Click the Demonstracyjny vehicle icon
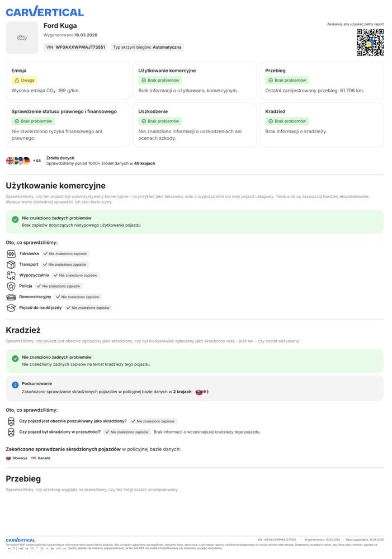Image resolution: width=392 pixels, height=559 pixels. tap(11, 297)
